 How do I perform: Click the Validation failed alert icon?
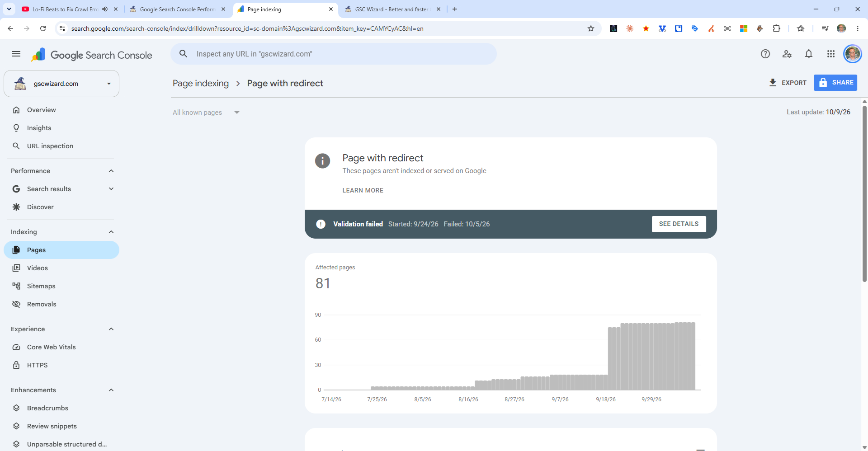321,224
